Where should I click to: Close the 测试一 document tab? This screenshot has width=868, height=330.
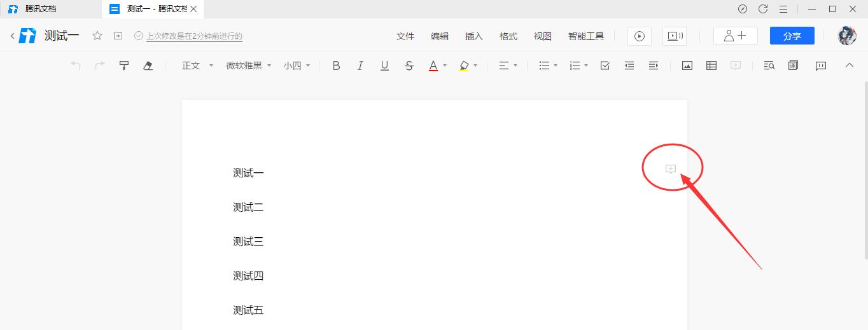(194, 9)
